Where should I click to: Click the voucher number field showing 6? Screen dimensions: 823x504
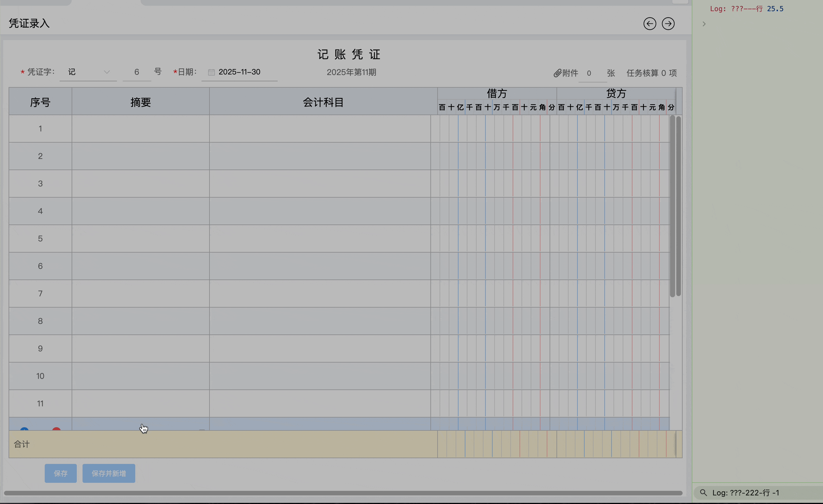pyautogui.click(x=137, y=72)
